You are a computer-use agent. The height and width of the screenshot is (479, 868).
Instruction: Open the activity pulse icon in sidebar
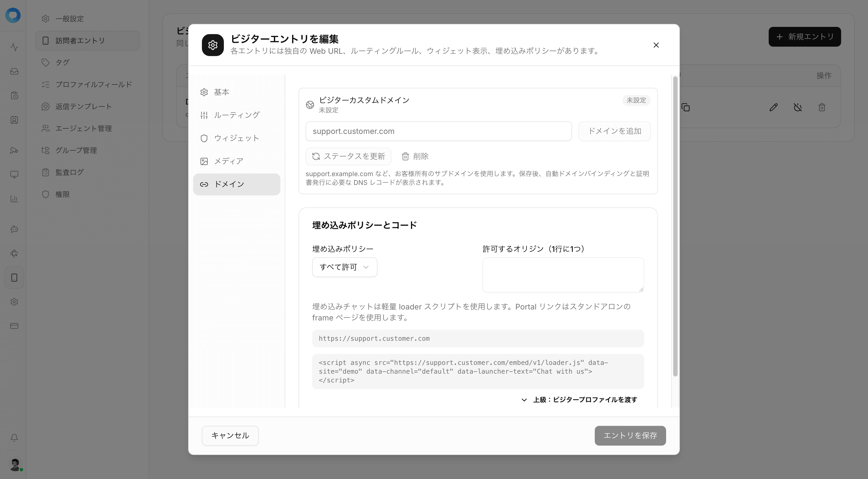14,47
